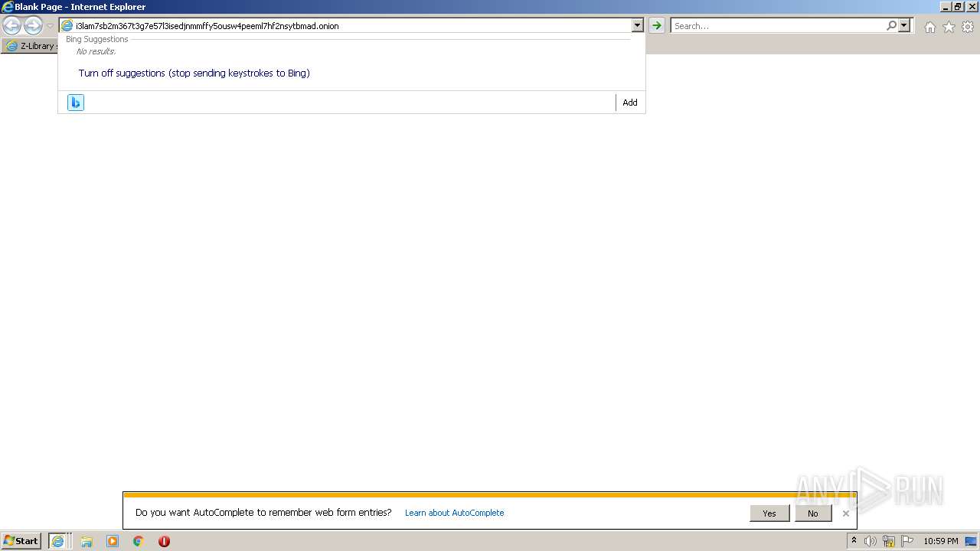Open the Tools gear icon
The height and width of the screenshot is (551, 980).
[x=968, y=27]
